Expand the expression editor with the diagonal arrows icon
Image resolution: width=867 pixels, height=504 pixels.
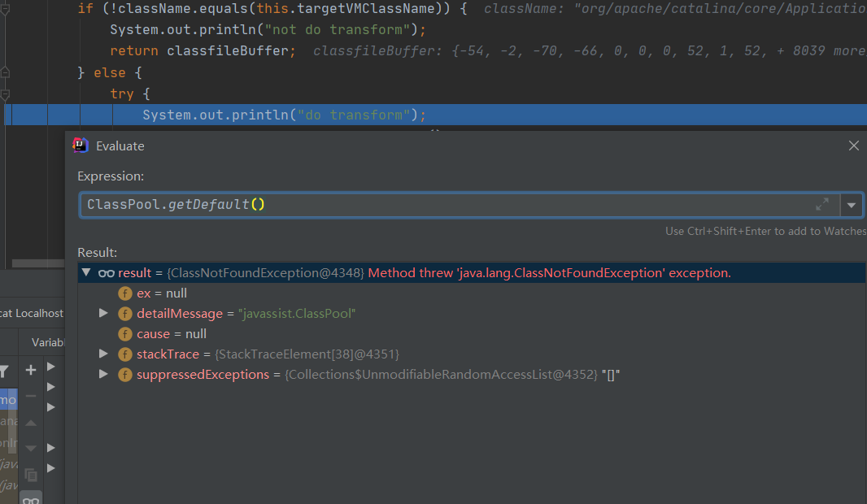pyautogui.click(x=822, y=205)
